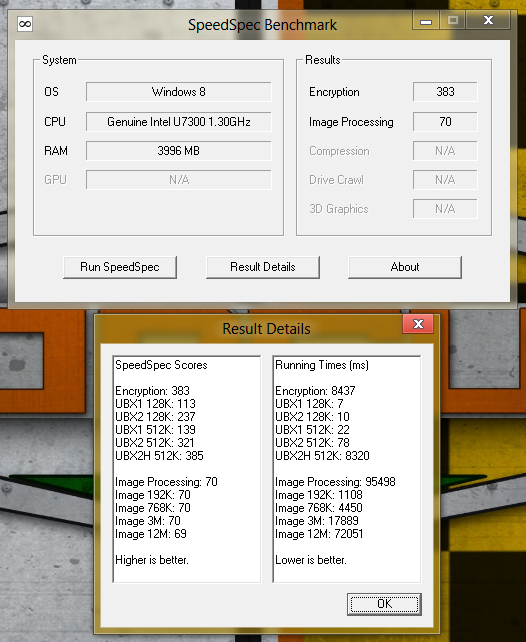
Task: Select the score line Image 768K: 70
Action: pyautogui.click(x=153, y=508)
